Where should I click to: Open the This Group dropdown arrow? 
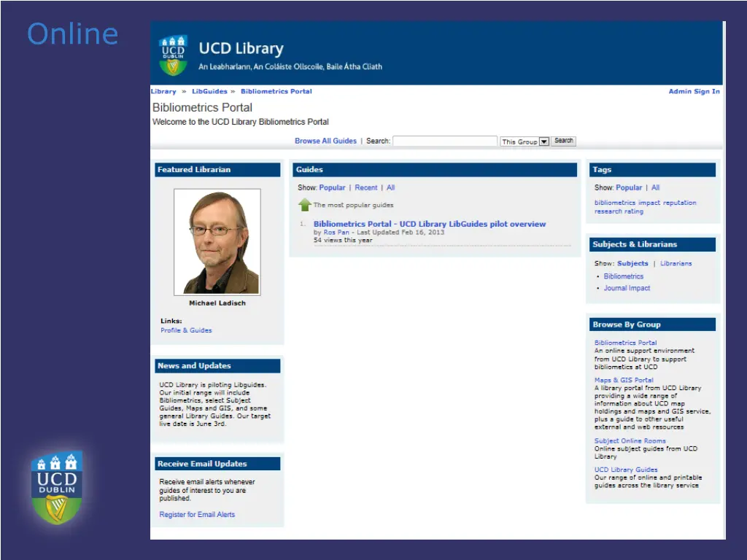click(x=543, y=141)
